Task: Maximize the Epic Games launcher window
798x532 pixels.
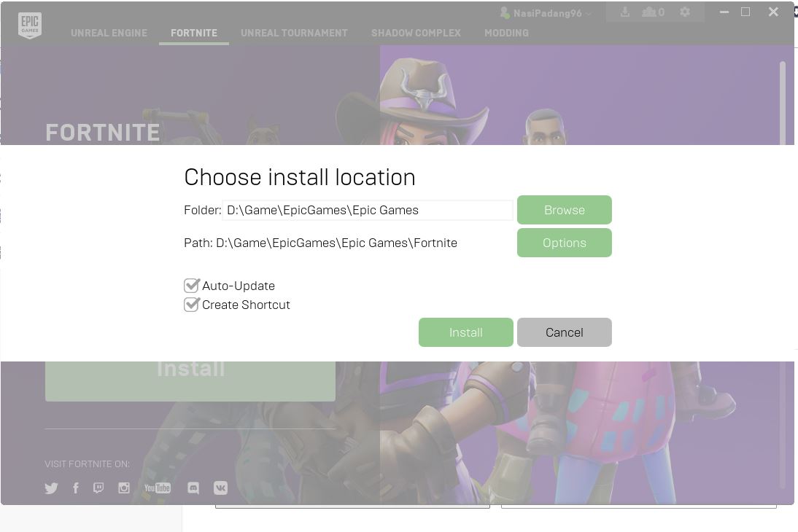Action: tap(745, 12)
